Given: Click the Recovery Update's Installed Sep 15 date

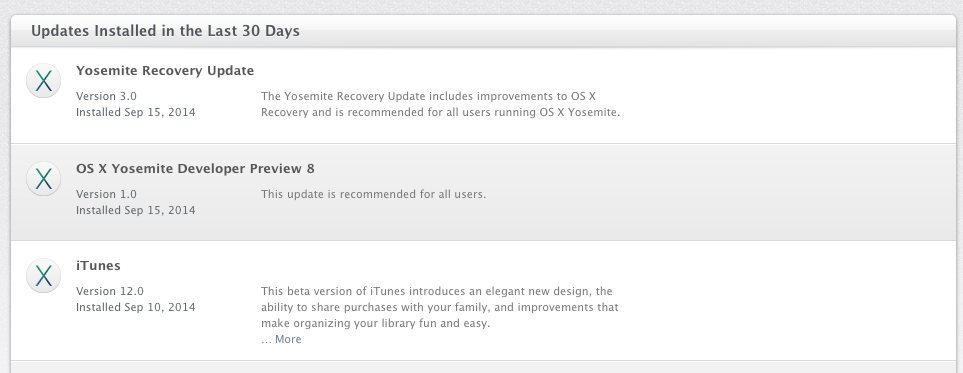Looking at the screenshot, I should pos(136,112).
